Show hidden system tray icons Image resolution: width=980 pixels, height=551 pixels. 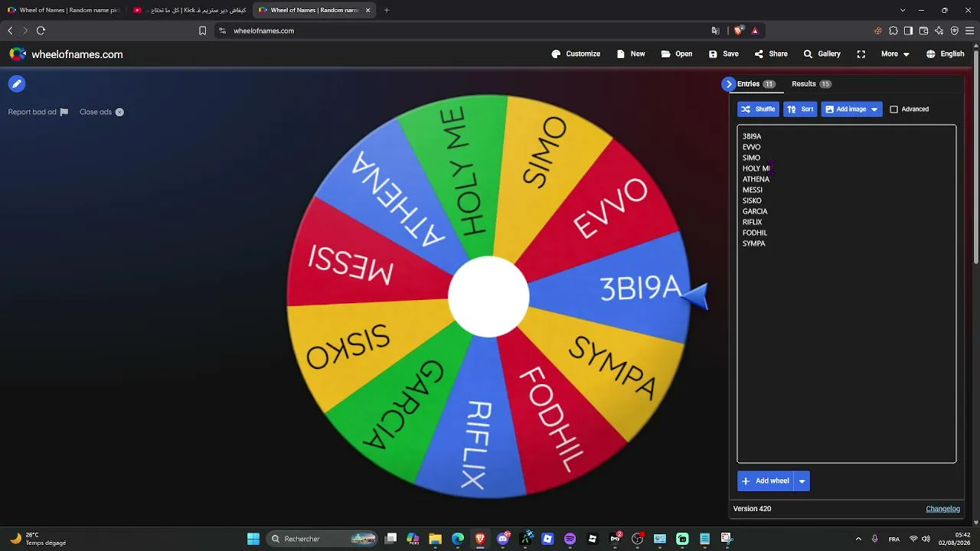pos(858,539)
